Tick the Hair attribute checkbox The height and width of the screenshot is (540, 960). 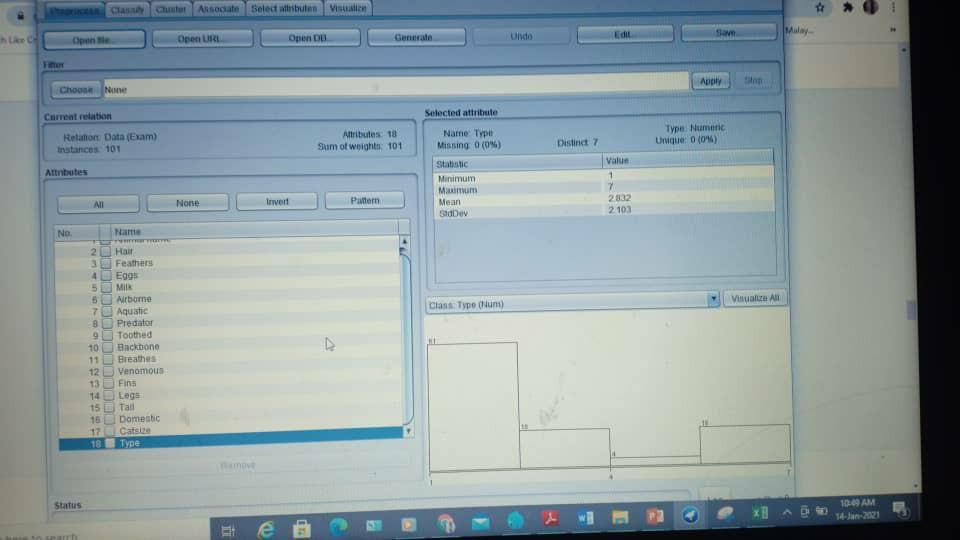point(106,252)
